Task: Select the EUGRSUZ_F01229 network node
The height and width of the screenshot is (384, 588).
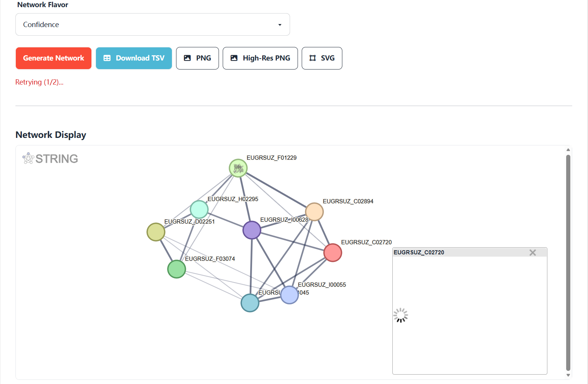Action: [238, 168]
